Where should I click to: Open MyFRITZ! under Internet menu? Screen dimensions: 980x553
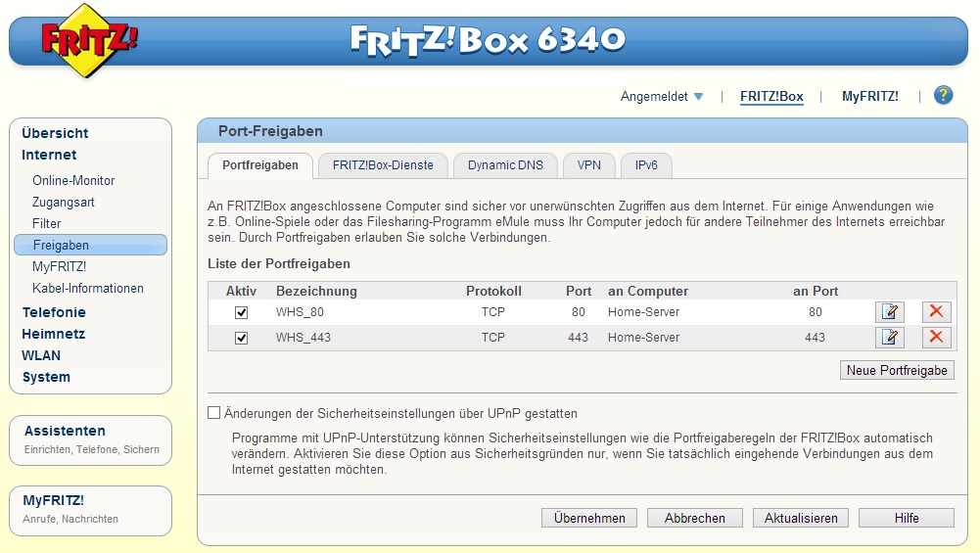60,267
